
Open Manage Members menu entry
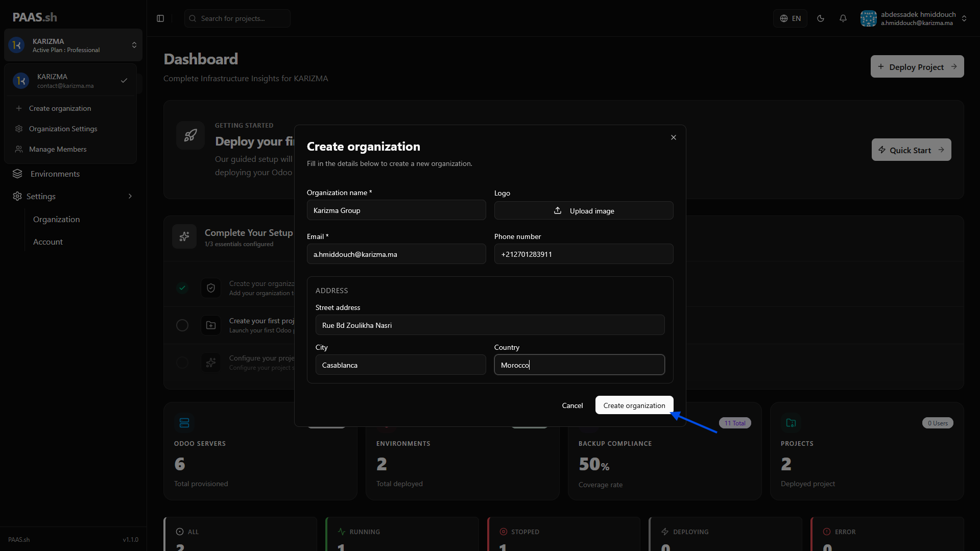(70, 149)
